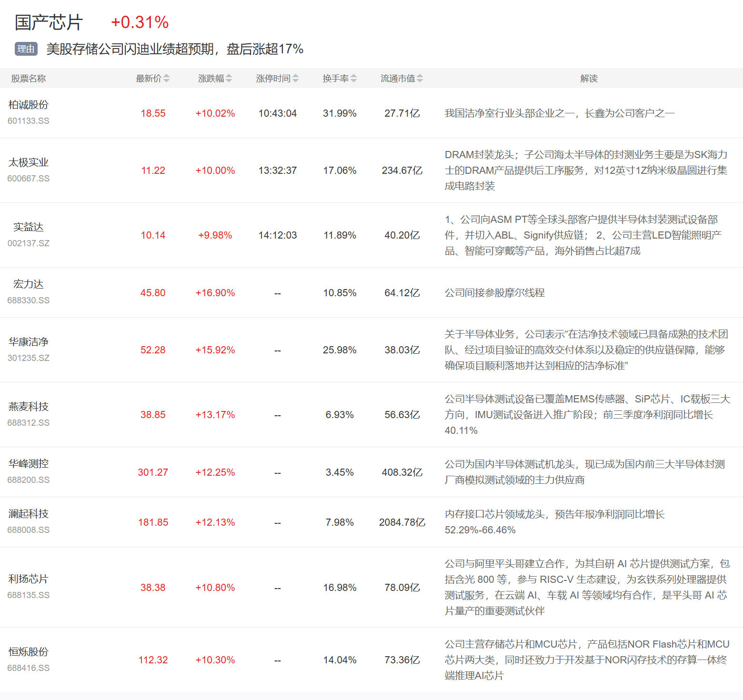Image resolution: width=743 pixels, height=700 pixels.
Task: Click the 理由 tag badge
Action: tap(26, 49)
